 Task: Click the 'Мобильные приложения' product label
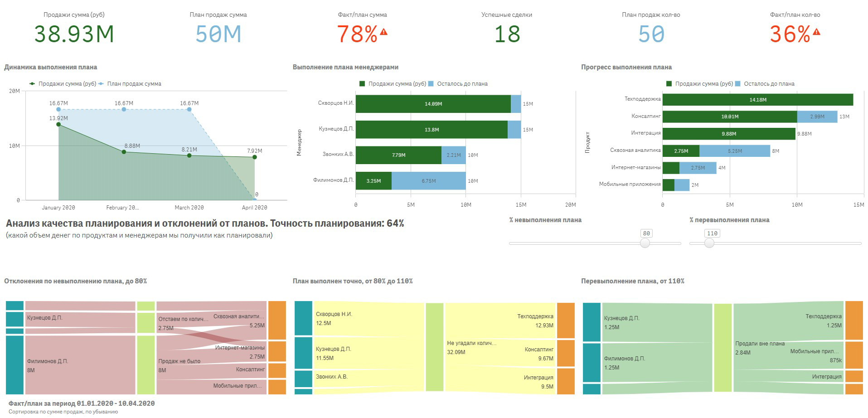point(630,184)
